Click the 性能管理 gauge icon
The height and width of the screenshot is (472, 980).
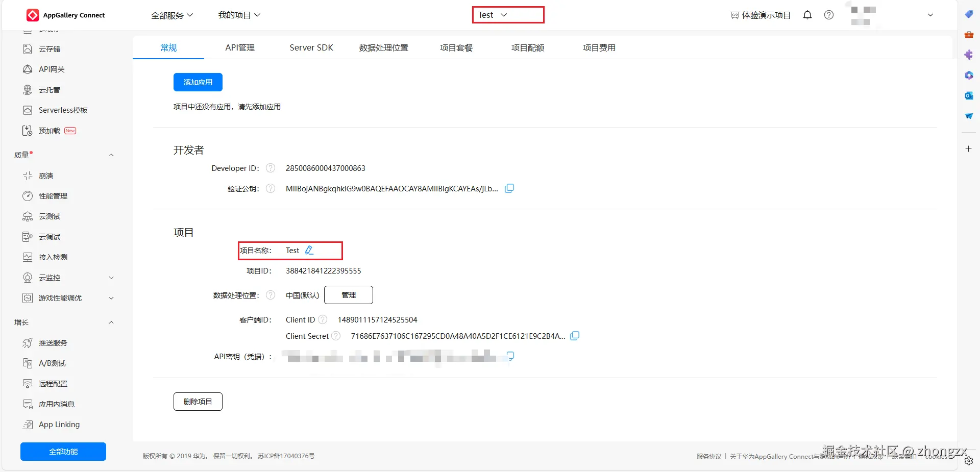tap(28, 196)
